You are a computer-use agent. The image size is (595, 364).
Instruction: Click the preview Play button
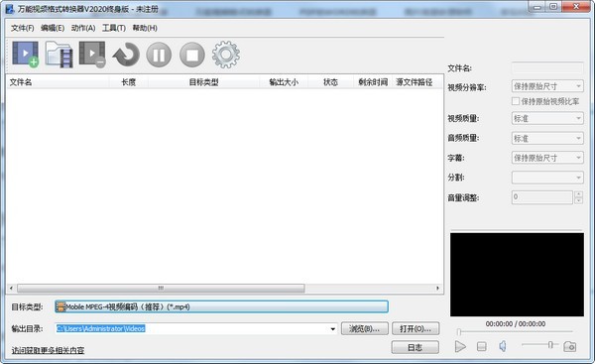click(x=460, y=346)
